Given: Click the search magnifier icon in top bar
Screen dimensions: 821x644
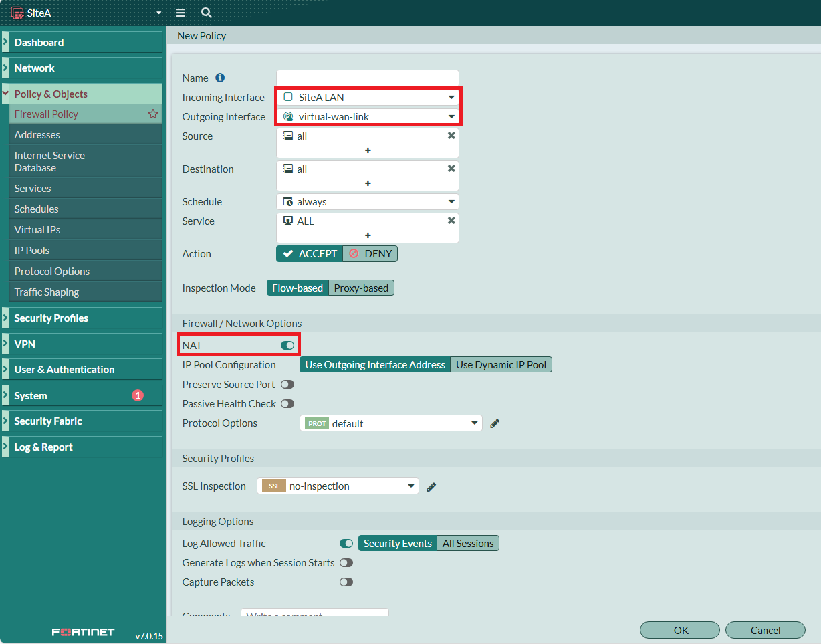Looking at the screenshot, I should click(206, 13).
